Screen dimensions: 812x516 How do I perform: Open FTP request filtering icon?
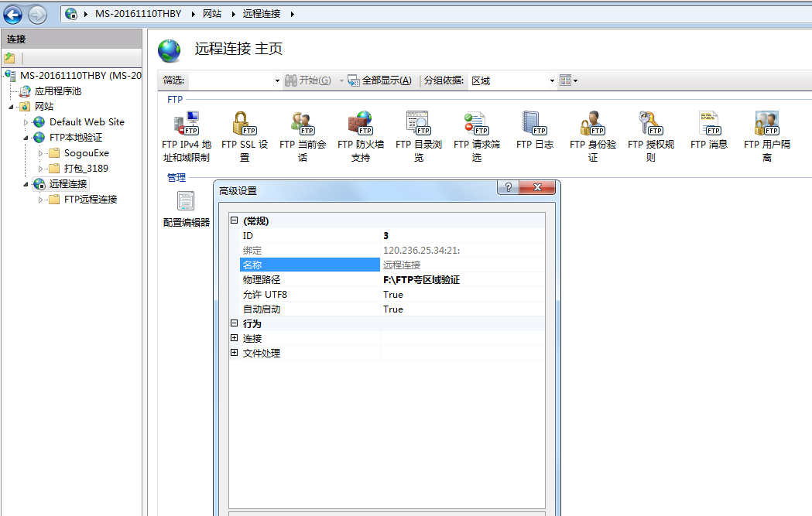click(x=476, y=124)
